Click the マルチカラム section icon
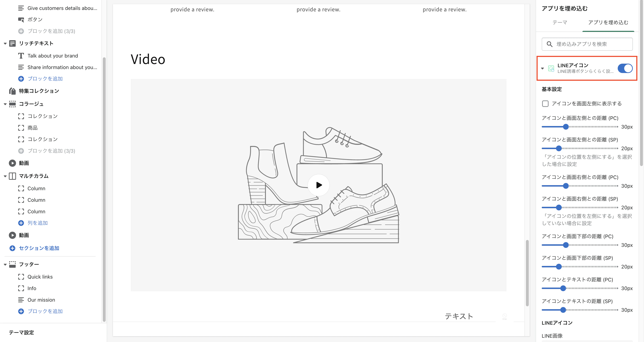The image size is (644, 342). point(12,176)
